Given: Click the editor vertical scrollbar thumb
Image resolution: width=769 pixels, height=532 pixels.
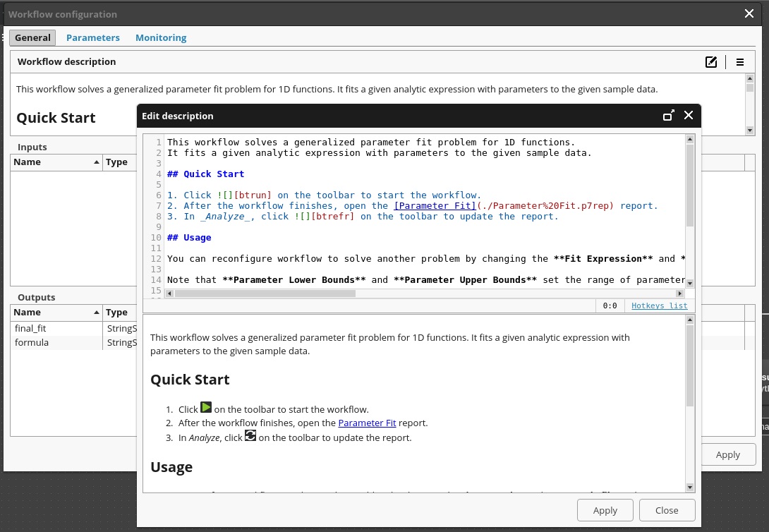Looking at the screenshot, I should (689, 186).
